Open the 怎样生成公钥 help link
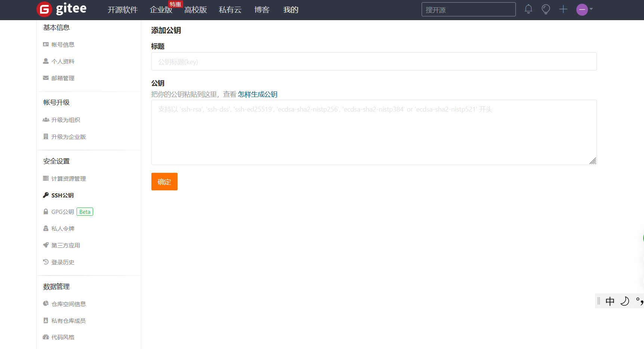The height and width of the screenshot is (349, 644). tap(258, 94)
